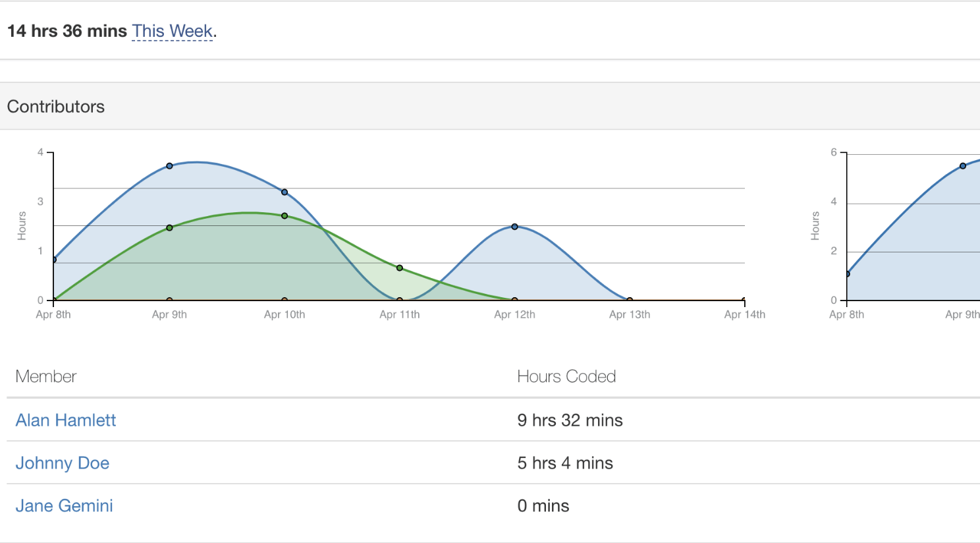Select the blue Apr 9th chart data point

click(x=169, y=166)
